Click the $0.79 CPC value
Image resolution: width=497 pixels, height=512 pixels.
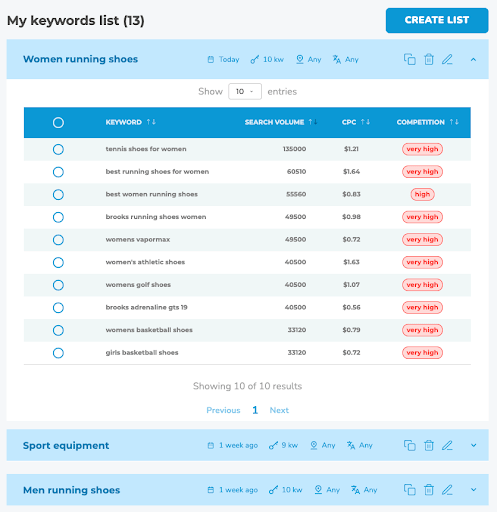(x=351, y=330)
